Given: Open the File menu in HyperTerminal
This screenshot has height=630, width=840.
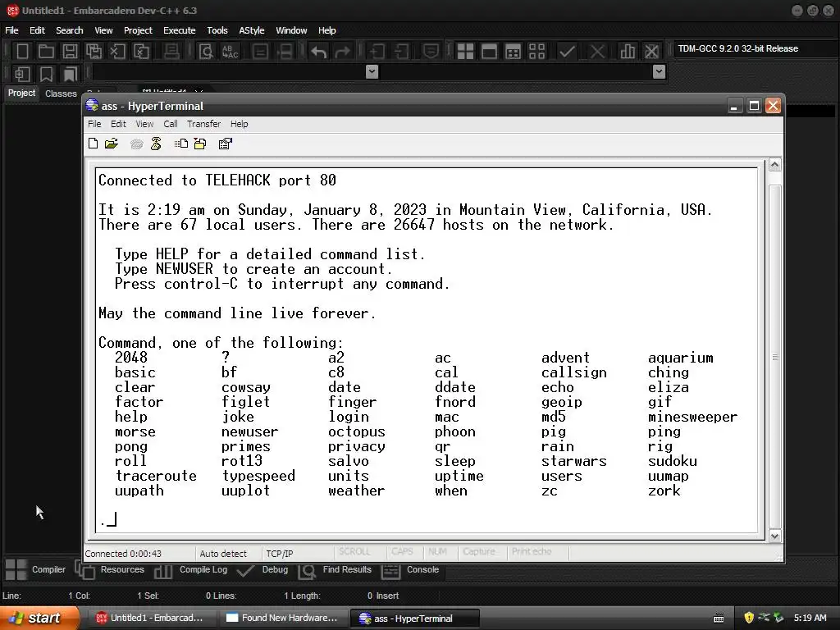Looking at the screenshot, I should click(x=94, y=124).
